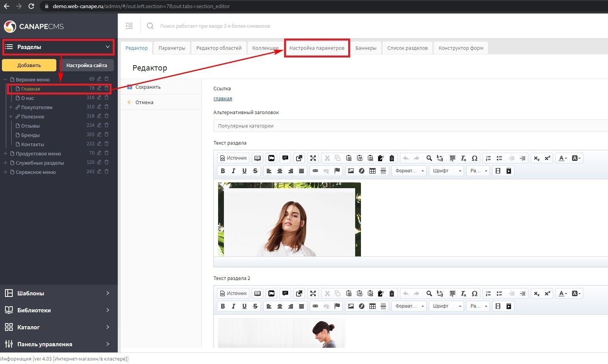Follow the главная link under Ссылка
This screenshot has width=608, height=364.
click(x=223, y=99)
